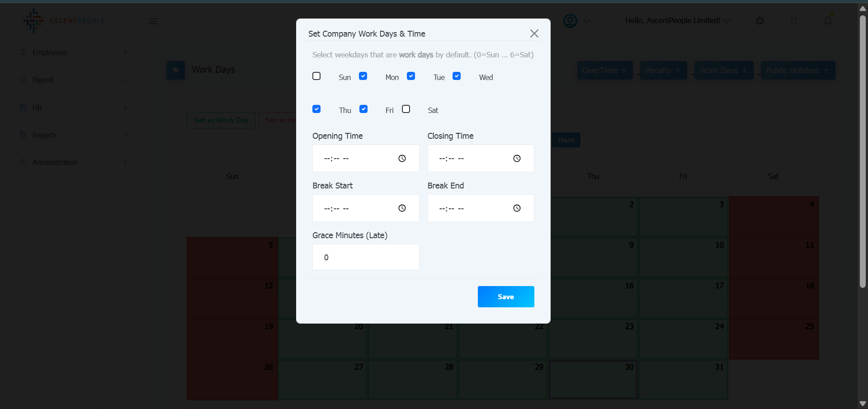868x409 pixels.
Task: Click the Break End clock icon
Action: pyautogui.click(x=517, y=208)
